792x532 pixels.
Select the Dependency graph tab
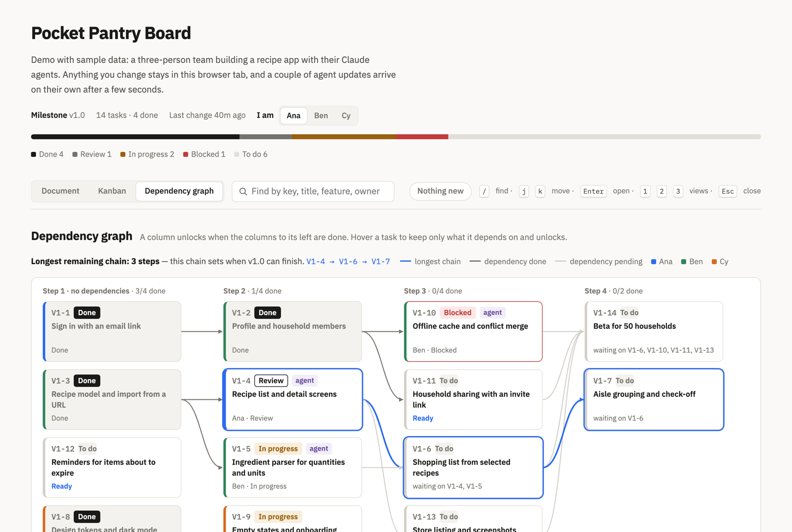[x=179, y=191]
